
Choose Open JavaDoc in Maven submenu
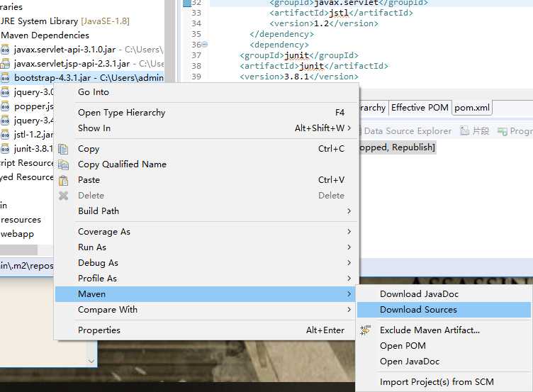444,362
